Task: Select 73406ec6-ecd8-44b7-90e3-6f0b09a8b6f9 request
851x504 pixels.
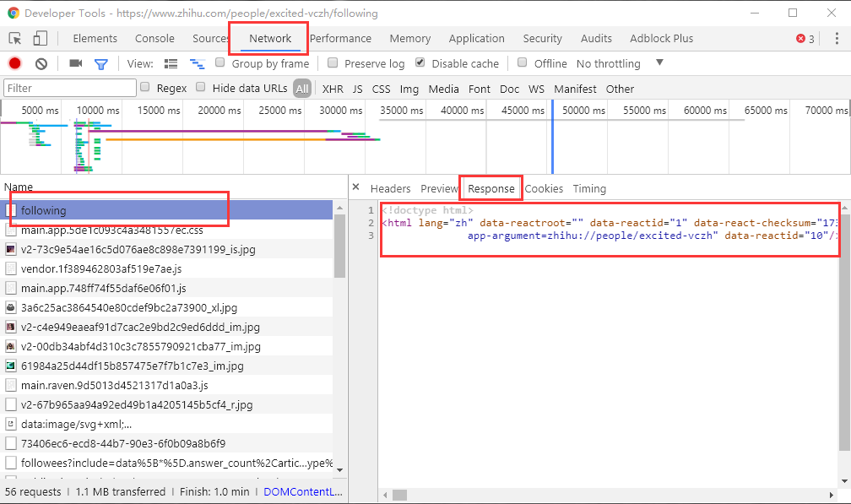Action: (x=166, y=443)
